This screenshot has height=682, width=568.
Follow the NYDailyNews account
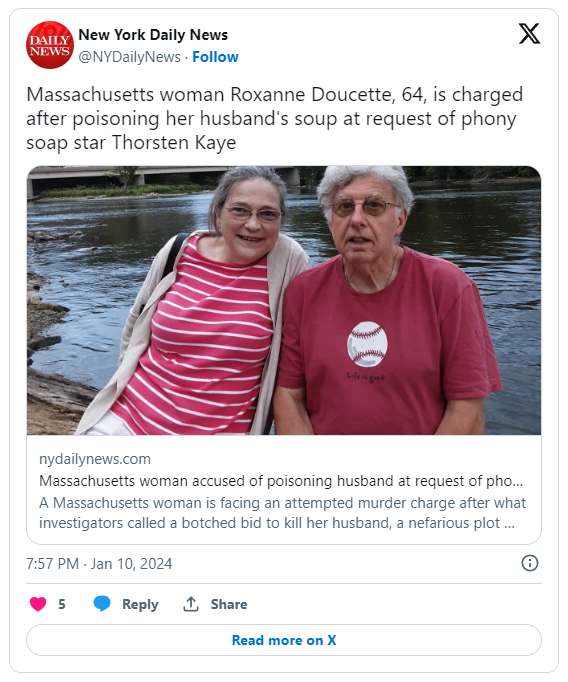(x=215, y=57)
